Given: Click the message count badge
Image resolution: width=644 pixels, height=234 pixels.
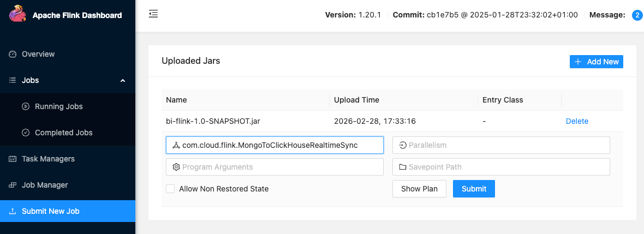Looking at the screenshot, I should [637, 15].
